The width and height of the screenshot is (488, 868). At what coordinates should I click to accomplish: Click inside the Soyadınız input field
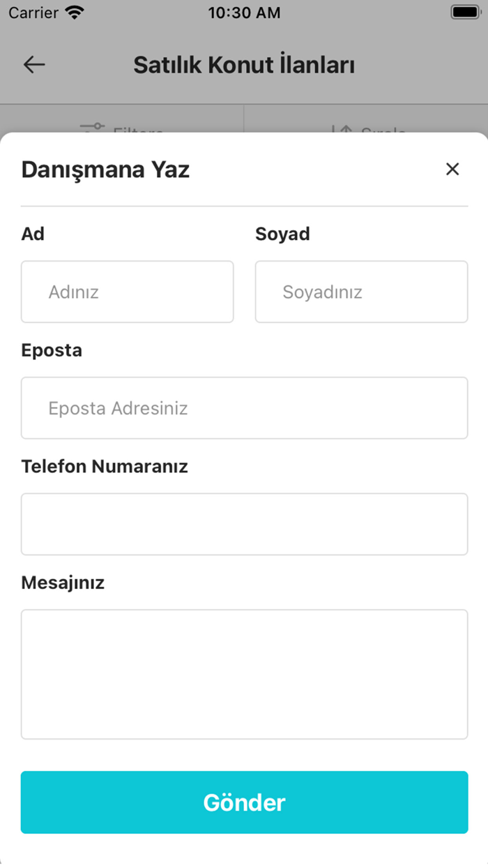tap(361, 292)
